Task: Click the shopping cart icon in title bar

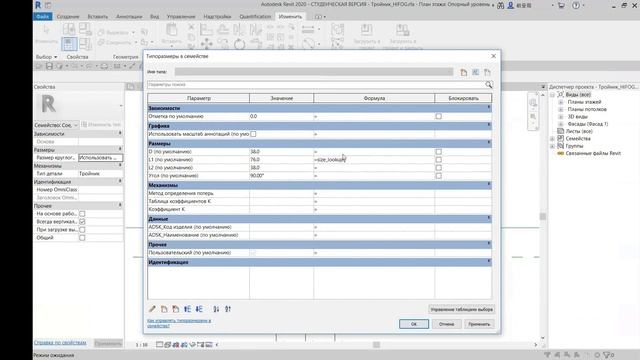Action: click(x=561, y=5)
